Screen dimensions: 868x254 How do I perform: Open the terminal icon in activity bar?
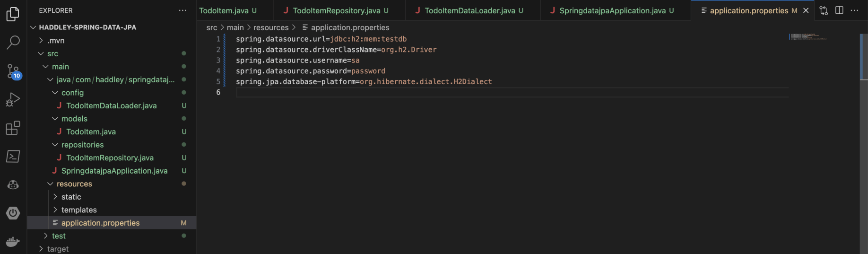(x=13, y=156)
